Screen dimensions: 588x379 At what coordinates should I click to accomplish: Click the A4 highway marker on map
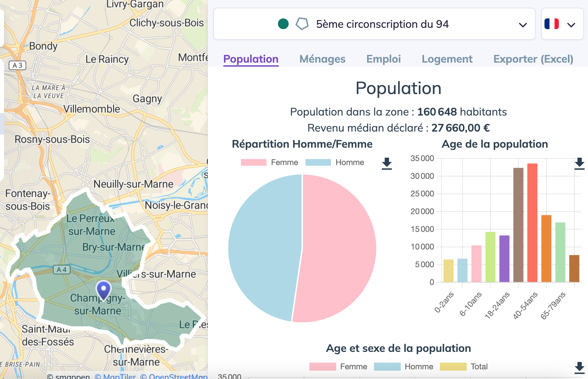[62, 270]
